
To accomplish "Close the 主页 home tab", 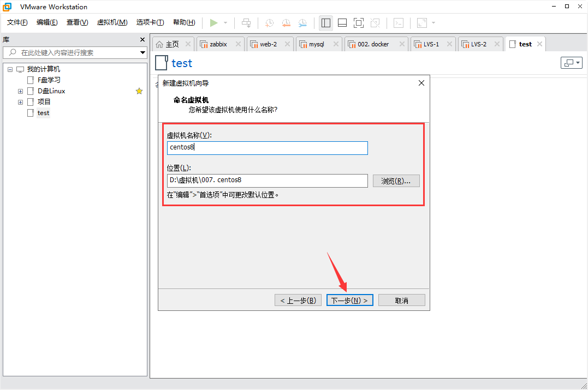I will click(x=188, y=44).
